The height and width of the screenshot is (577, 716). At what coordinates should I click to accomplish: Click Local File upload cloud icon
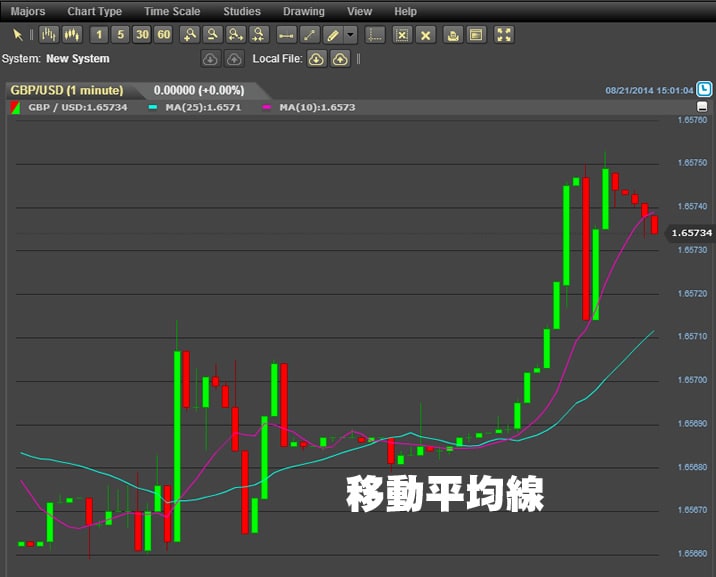pyautogui.click(x=340, y=59)
